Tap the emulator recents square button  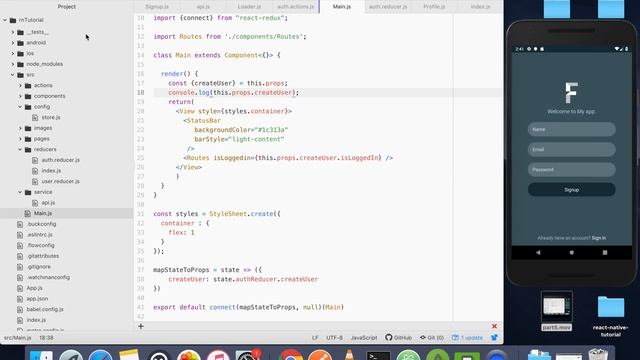(x=605, y=253)
